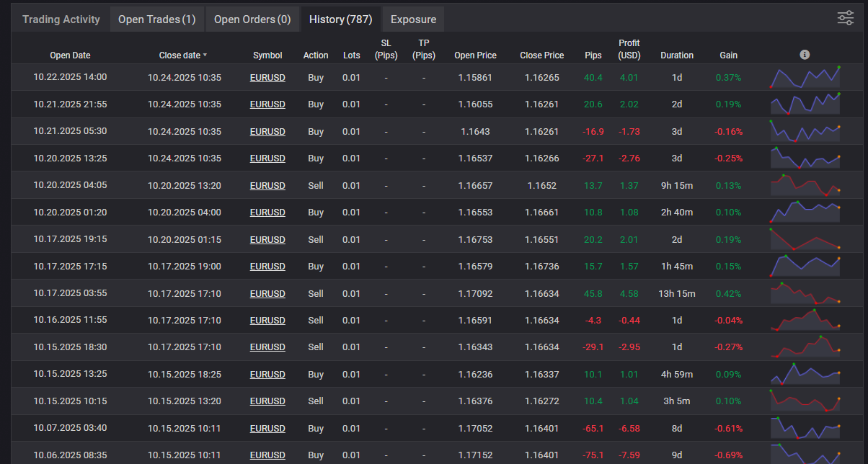Screen dimensions: 868x464
Task: Open EURUSD link in first row
Action: pos(267,77)
